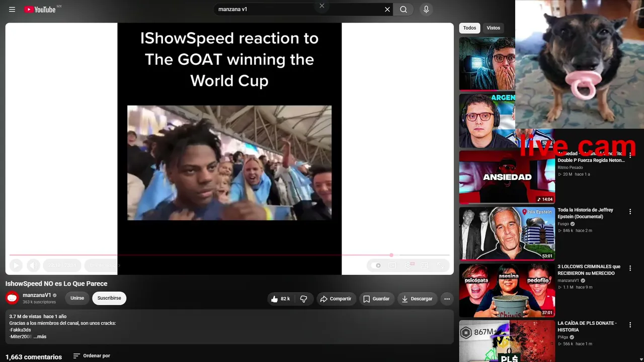Open 'LA CAÍDA DE PLS DONATE' title
Screen dimensions: 644x362
point(587,326)
